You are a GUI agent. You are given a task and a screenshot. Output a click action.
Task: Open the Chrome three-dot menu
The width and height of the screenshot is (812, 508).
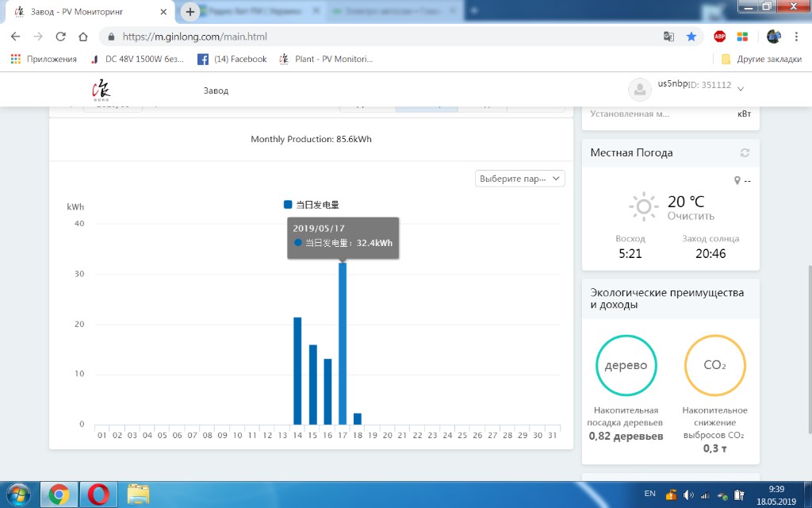pyautogui.click(x=796, y=37)
